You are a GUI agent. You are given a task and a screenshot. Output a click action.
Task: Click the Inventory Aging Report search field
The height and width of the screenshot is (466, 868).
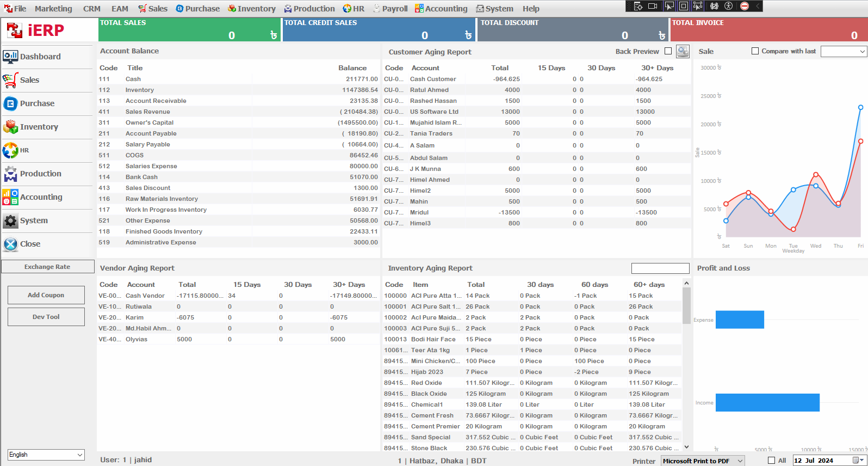[x=660, y=268]
